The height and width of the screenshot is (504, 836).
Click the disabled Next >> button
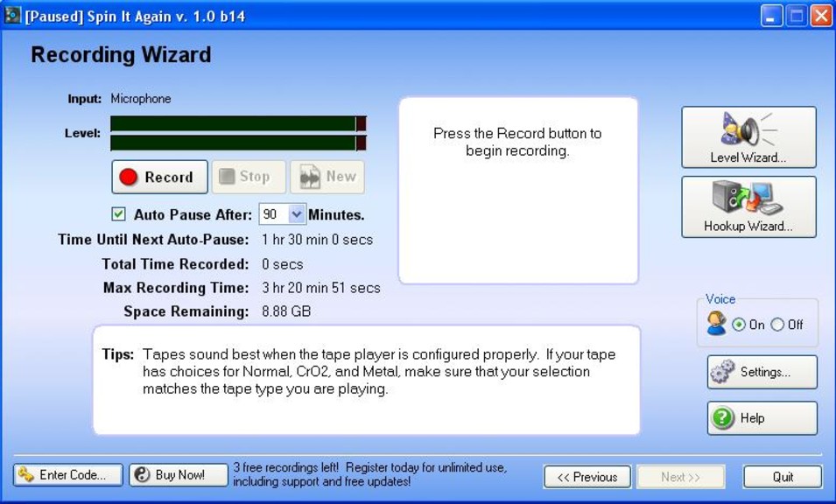(681, 477)
